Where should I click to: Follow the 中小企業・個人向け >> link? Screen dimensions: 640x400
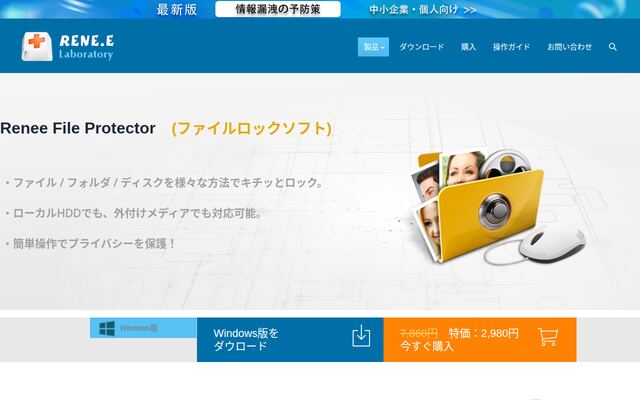coord(423,9)
